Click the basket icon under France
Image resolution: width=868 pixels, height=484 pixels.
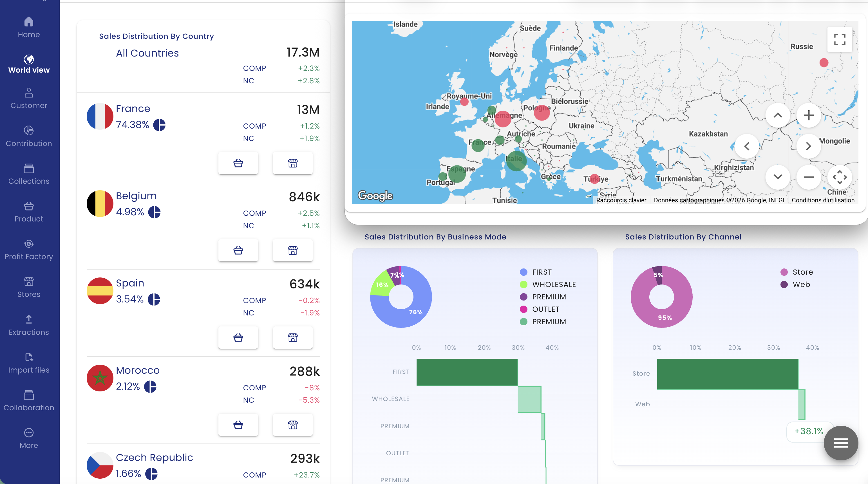point(238,163)
